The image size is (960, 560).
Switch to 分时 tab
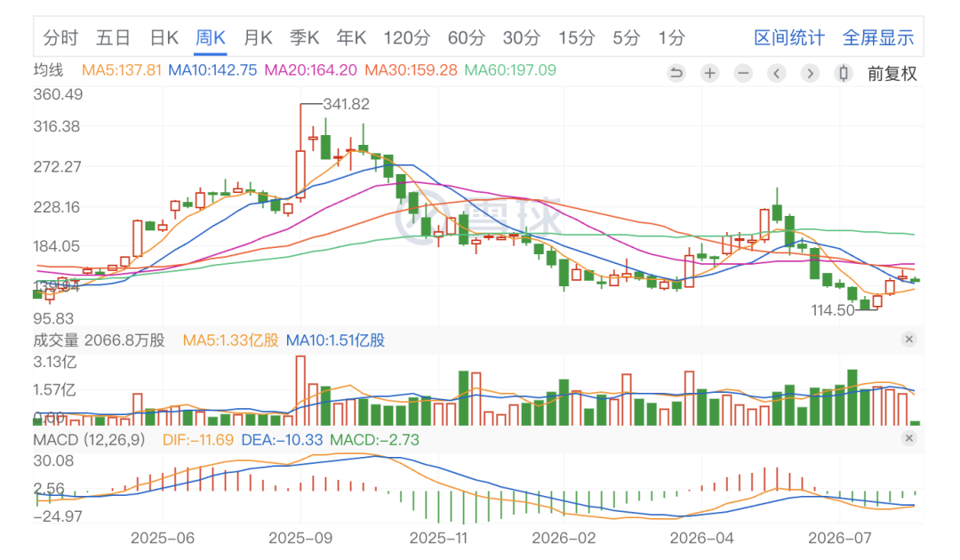point(60,38)
